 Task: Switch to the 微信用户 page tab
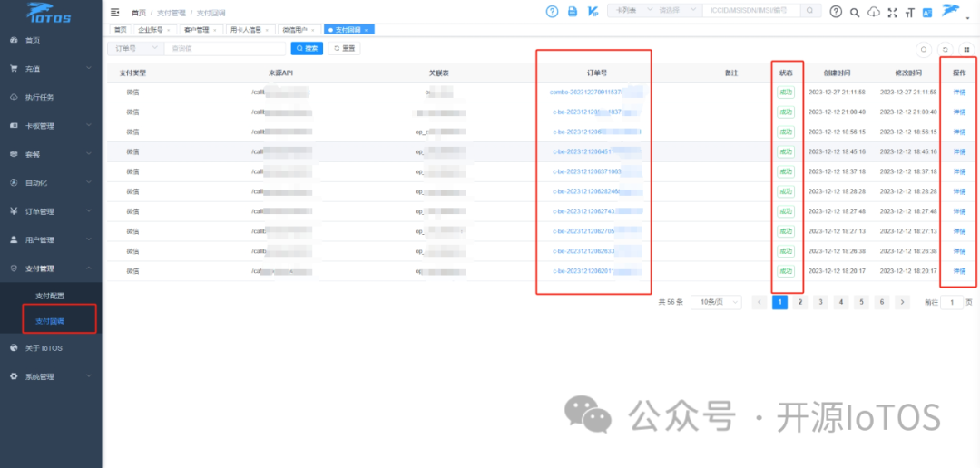coord(299,29)
